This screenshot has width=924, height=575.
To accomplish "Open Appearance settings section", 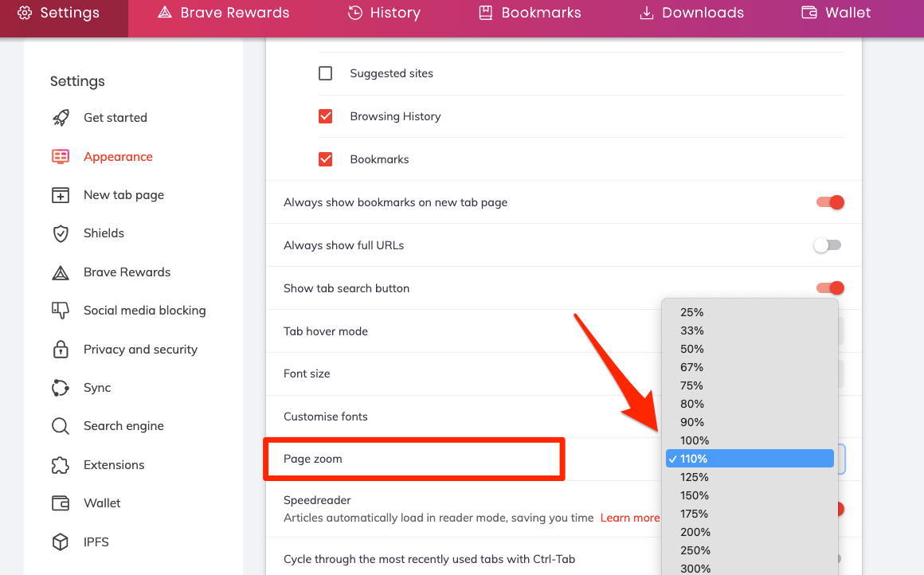I will [118, 157].
